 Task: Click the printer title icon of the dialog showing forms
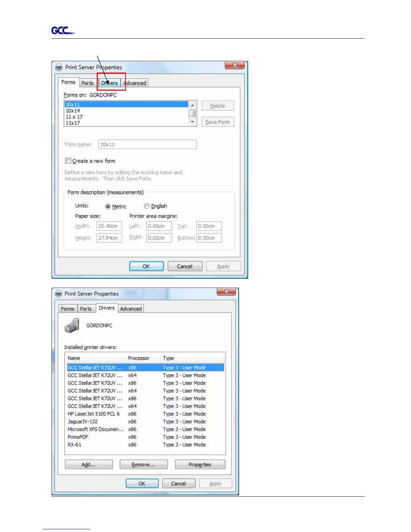pos(59,67)
